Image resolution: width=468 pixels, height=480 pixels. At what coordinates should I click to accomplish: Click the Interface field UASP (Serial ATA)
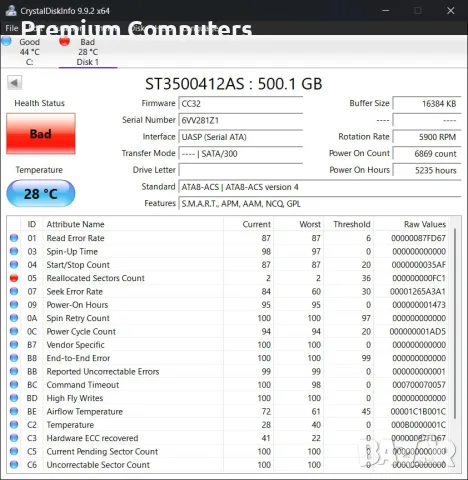241,137
